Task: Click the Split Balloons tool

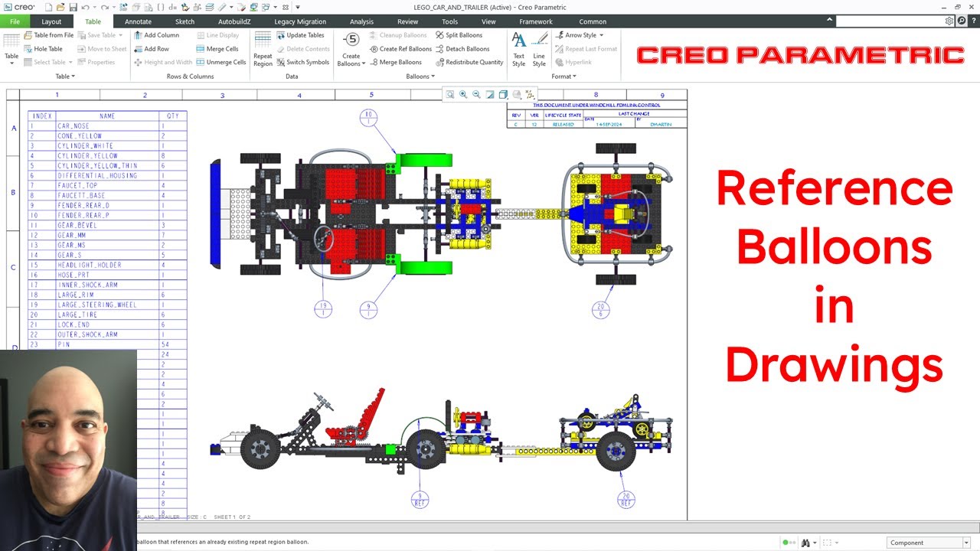Action: click(459, 35)
